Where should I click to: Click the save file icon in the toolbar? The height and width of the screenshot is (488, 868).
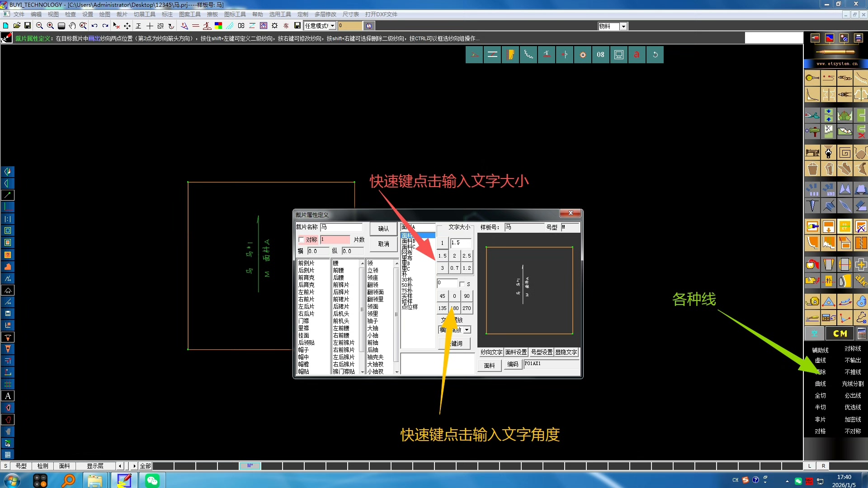coord(28,26)
